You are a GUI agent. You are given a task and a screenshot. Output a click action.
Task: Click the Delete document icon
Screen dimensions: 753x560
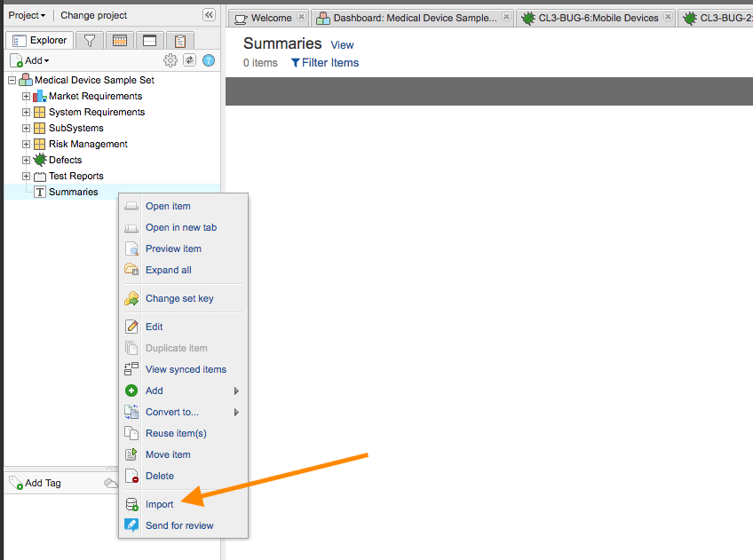click(x=131, y=476)
